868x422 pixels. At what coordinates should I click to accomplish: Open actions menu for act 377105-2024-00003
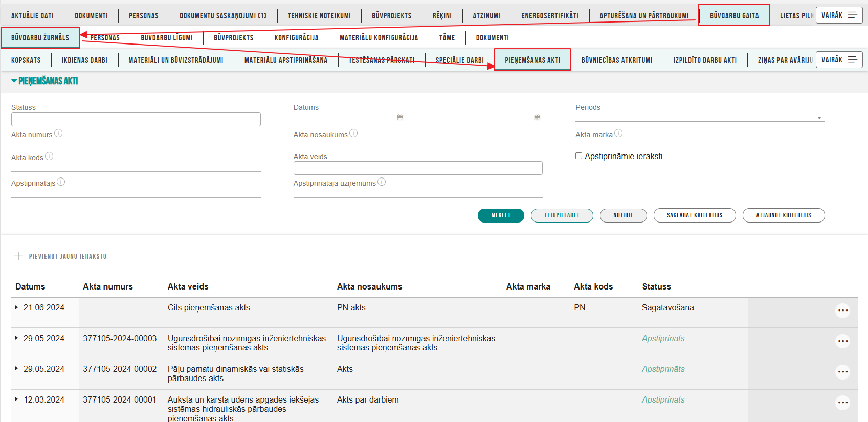[x=842, y=341]
